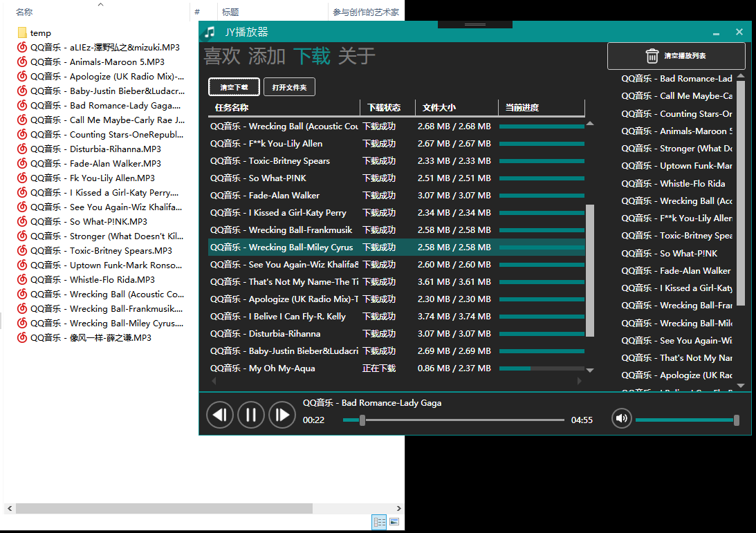
Task: Click the 打开文件夹 button
Action: (289, 86)
